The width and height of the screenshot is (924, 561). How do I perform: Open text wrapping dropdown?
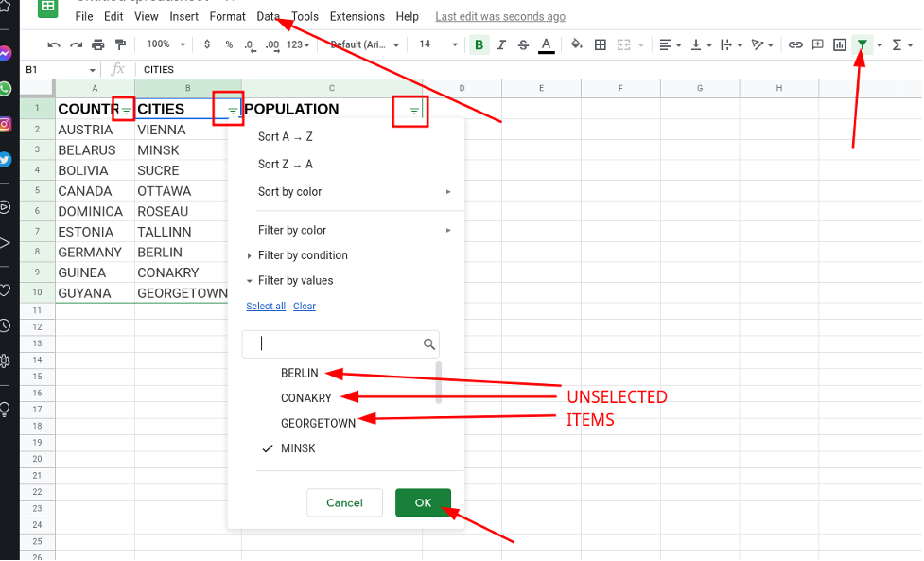[731, 44]
